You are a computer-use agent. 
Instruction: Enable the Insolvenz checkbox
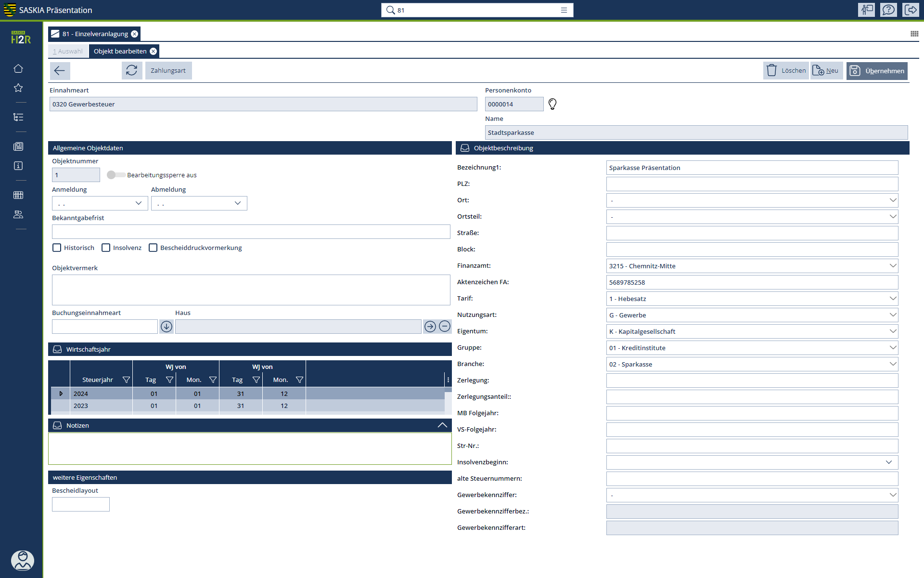106,248
